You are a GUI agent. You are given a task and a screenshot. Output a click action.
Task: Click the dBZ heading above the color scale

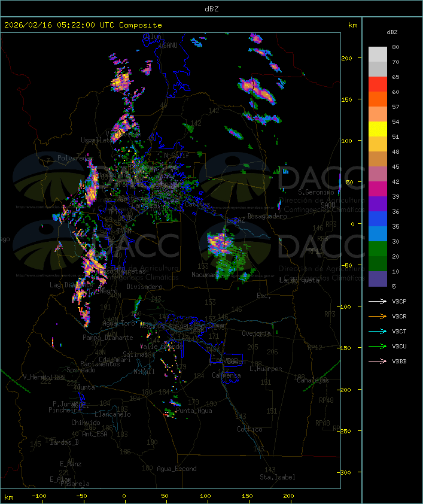click(x=392, y=32)
